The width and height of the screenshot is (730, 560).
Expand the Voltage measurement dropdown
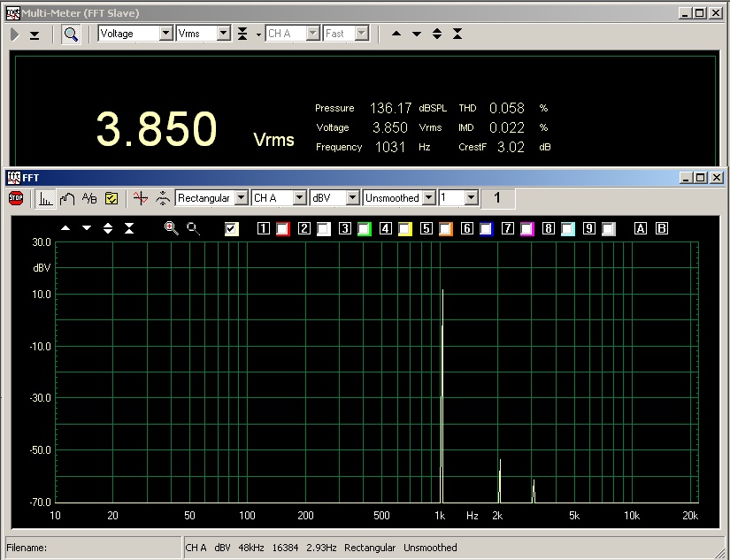[165, 34]
